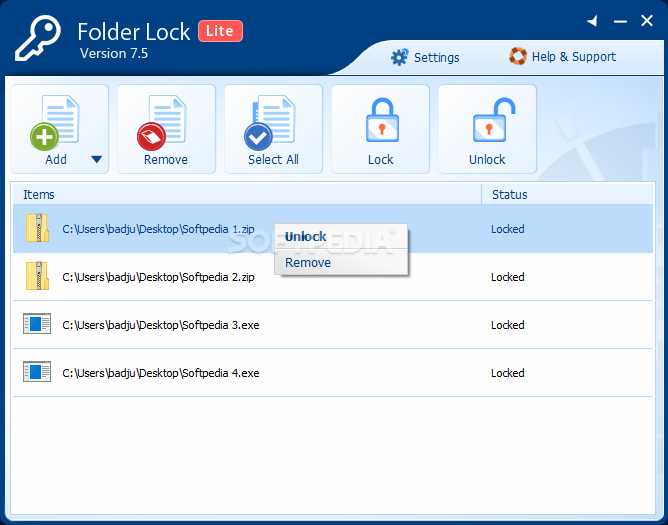Click the Settings text label
The image size is (668, 525).
(x=437, y=58)
